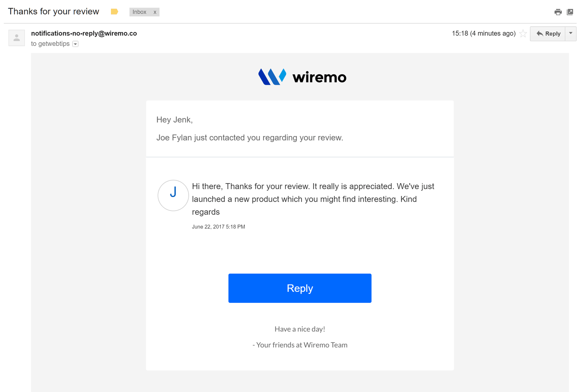The image size is (582, 392).
Task: Click the circular J avatar
Action: click(x=173, y=195)
